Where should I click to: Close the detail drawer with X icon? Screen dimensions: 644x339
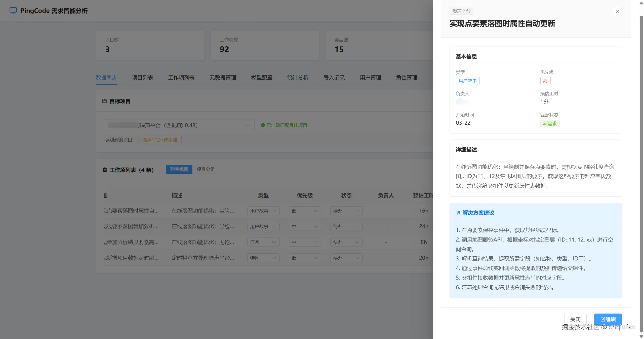(617, 12)
